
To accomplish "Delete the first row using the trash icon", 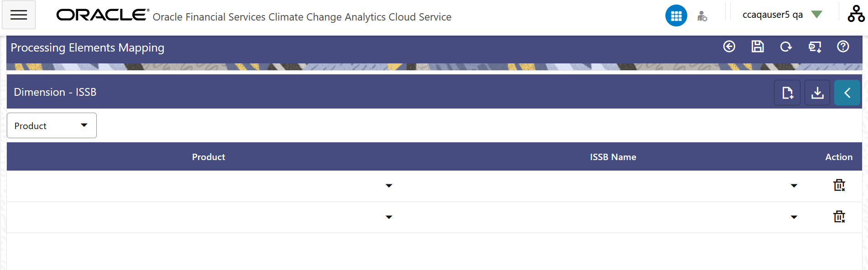I will (839, 185).
